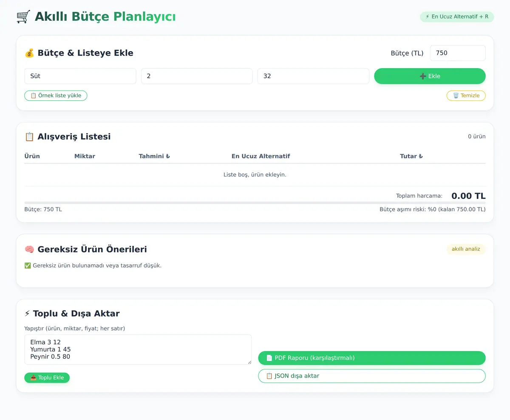Click the bulk paste textarea with Elma
This screenshot has height=420, width=510.
[x=138, y=349]
